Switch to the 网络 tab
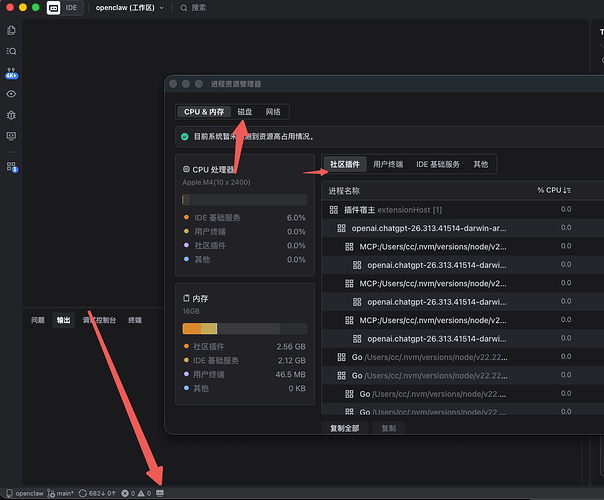The height and width of the screenshot is (500, 604). point(273,112)
